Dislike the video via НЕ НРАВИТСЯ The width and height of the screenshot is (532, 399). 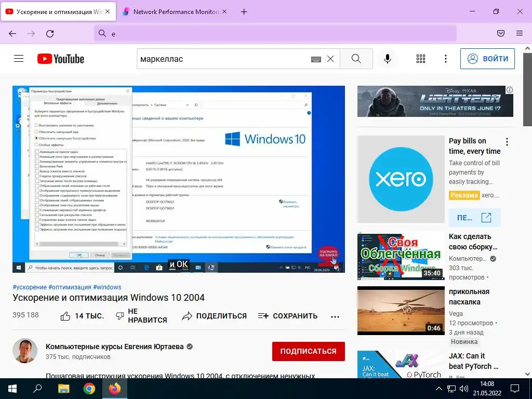coord(141,315)
